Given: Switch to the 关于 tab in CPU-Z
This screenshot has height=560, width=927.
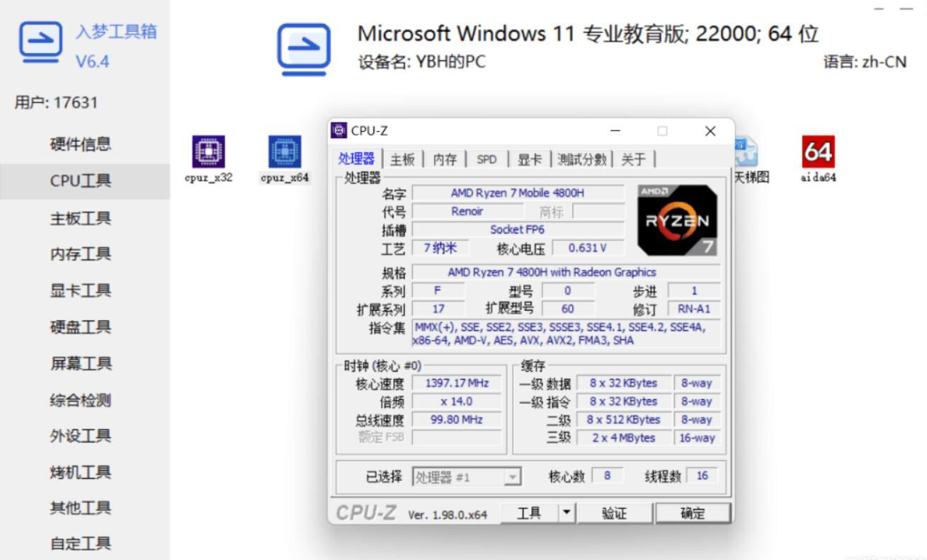Looking at the screenshot, I should pyautogui.click(x=634, y=159).
